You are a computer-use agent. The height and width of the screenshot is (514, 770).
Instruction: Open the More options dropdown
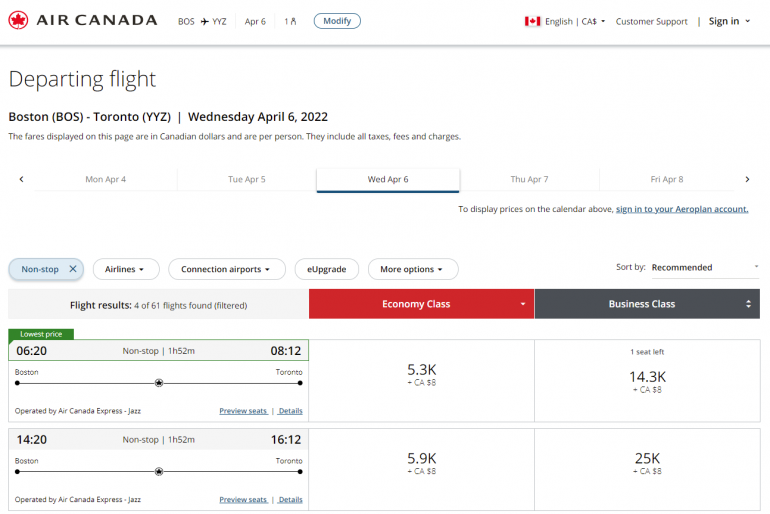coord(412,269)
